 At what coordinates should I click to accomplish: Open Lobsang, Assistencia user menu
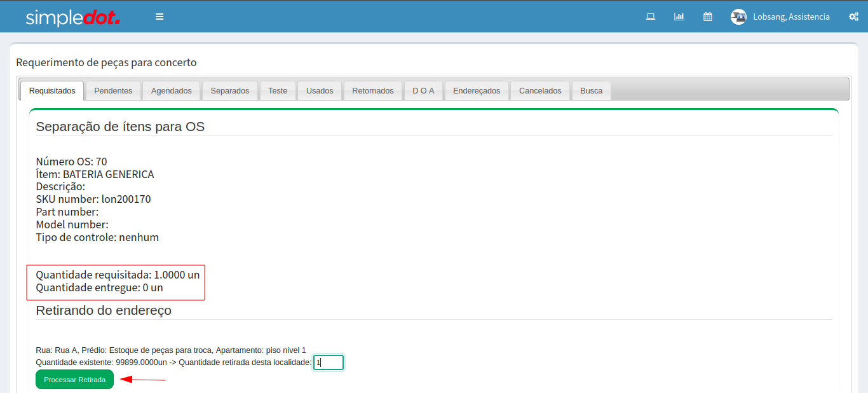click(x=791, y=17)
